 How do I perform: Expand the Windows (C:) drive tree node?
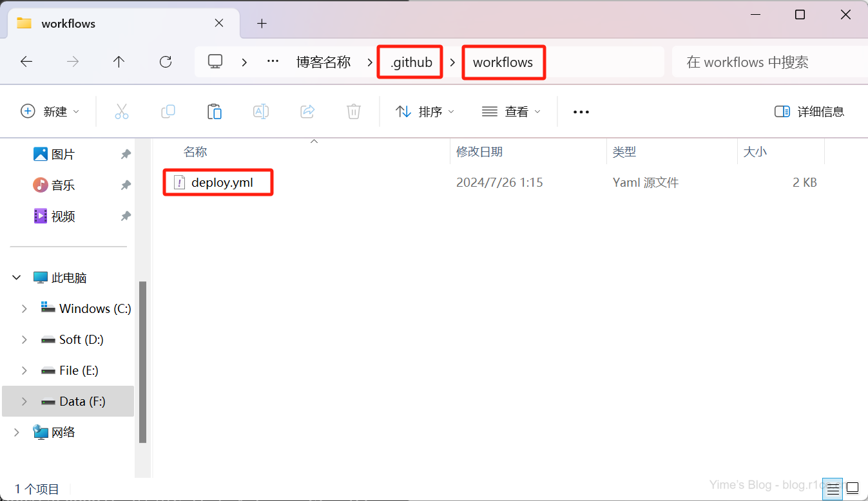(24, 308)
